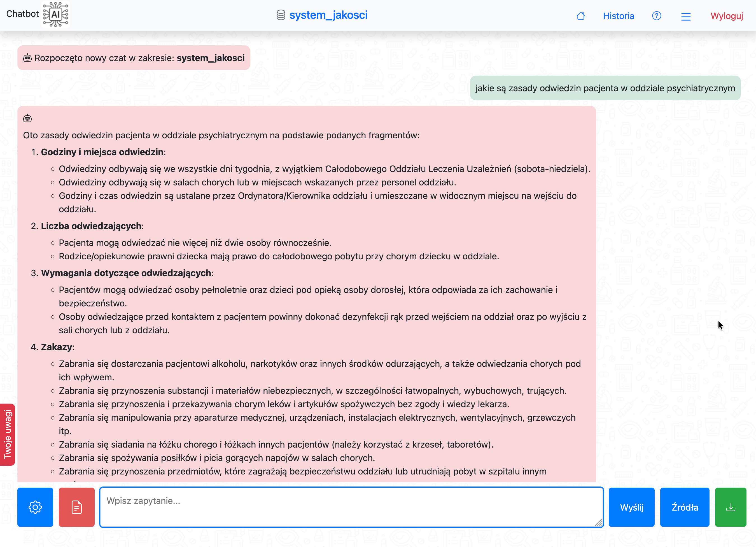Click the home icon in the navbar
The width and height of the screenshot is (756, 547).
click(580, 16)
